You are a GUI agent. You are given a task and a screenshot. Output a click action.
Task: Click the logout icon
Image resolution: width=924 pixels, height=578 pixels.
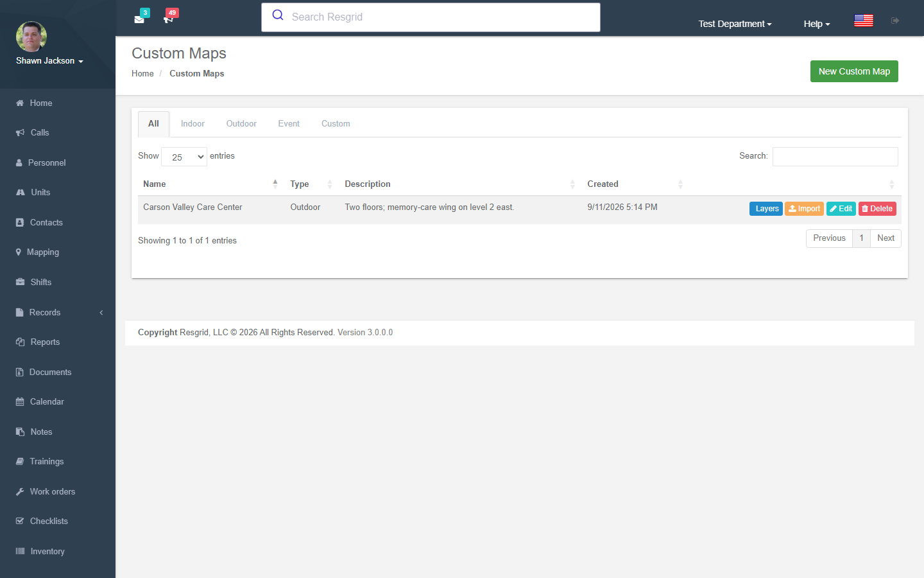(x=895, y=21)
